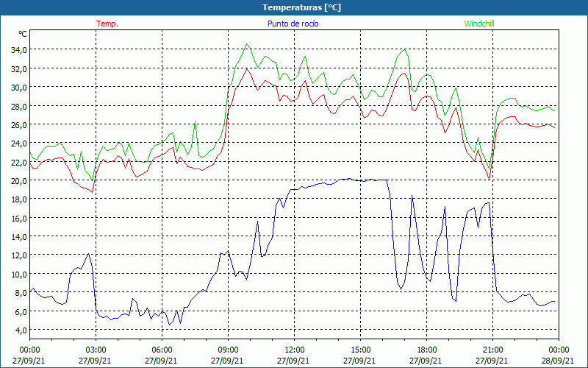Viewport: 588px width, 368px height.
Task: Click the '18,0' y-axis value
Action: coord(19,199)
